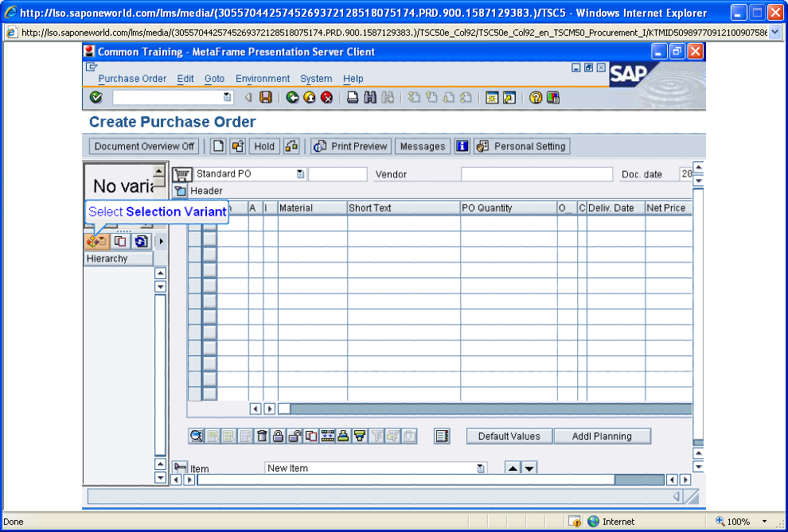Open the System menu
788x532 pixels.
pyautogui.click(x=316, y=79)
